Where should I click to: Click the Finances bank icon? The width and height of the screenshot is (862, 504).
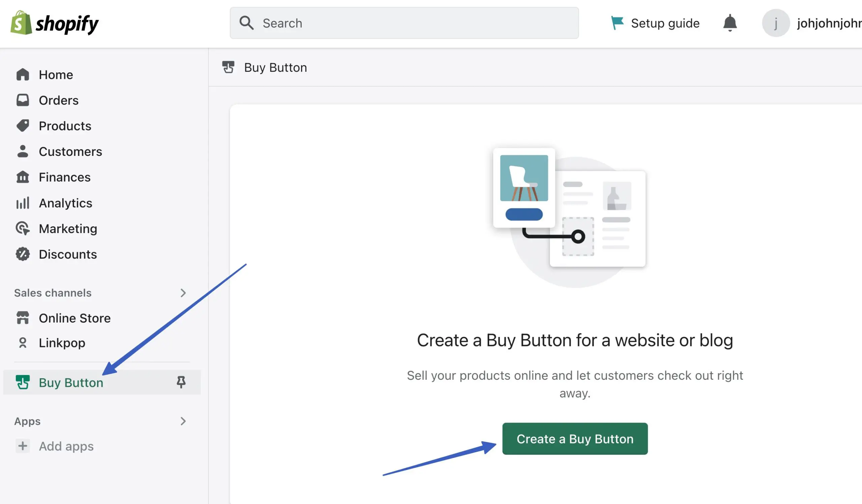tap(23, 177)
